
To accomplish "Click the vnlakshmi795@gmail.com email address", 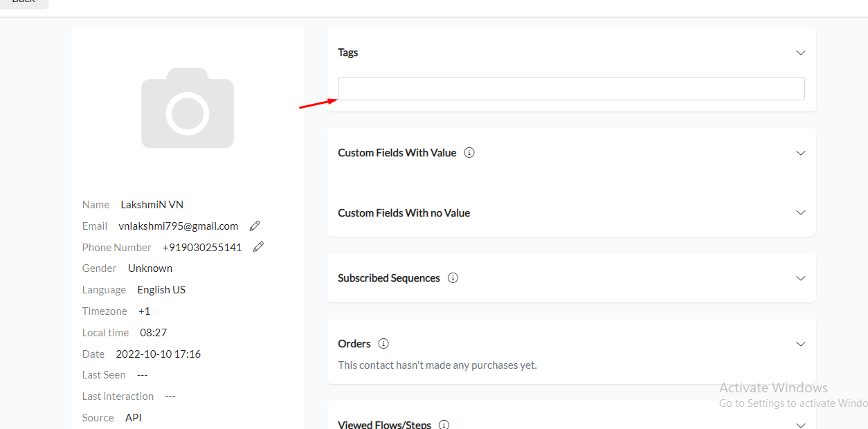I will click(x=179, y=226).
